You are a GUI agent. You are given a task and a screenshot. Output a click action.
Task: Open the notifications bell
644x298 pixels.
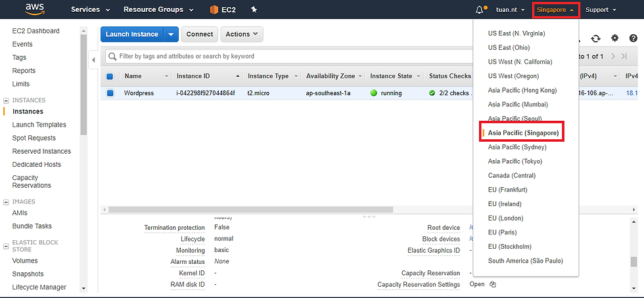click(x=479, y=9)
